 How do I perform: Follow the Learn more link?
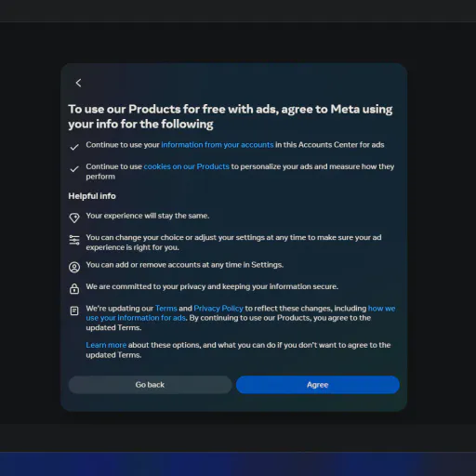click(106, 345)
